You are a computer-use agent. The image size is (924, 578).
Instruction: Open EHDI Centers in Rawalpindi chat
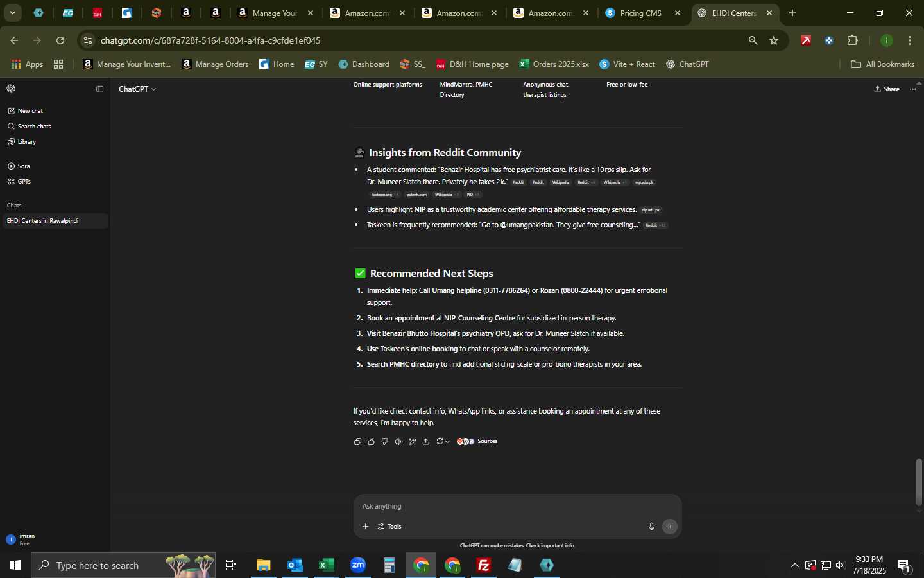click(55, 221)
